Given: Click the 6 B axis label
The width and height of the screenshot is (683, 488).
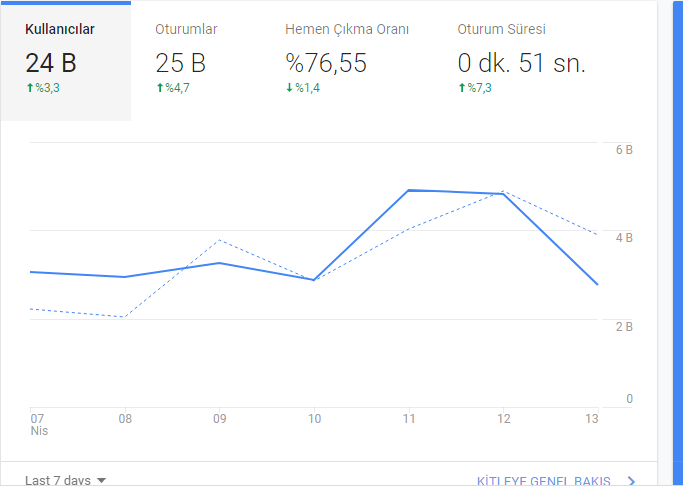Looking at the screenshot, I should [624, 150].
